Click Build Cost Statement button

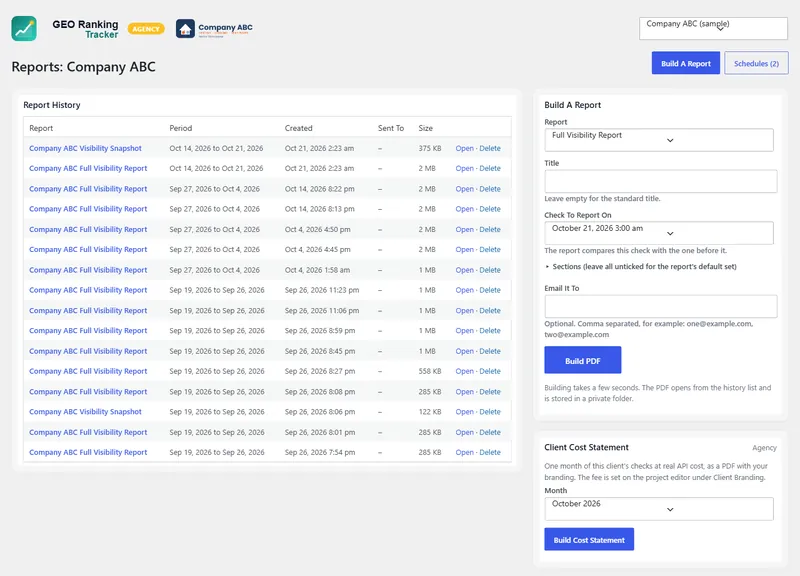tap(589, 540)
